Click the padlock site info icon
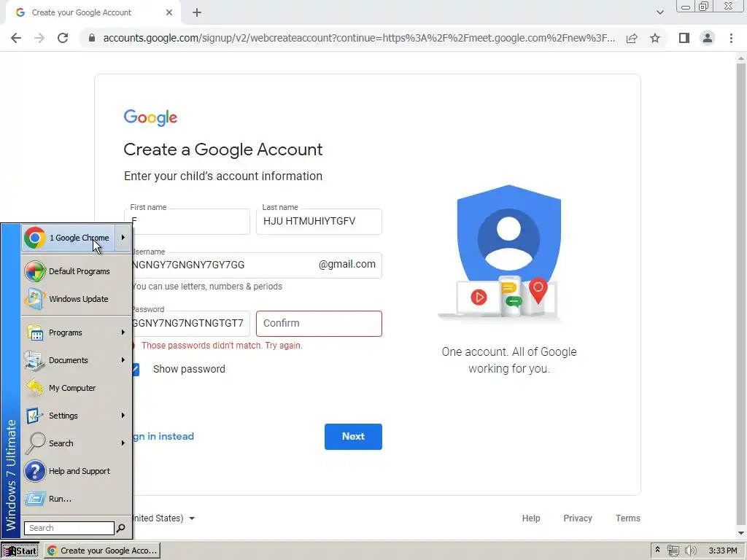747x560 pixels. (x=92, y=38)
